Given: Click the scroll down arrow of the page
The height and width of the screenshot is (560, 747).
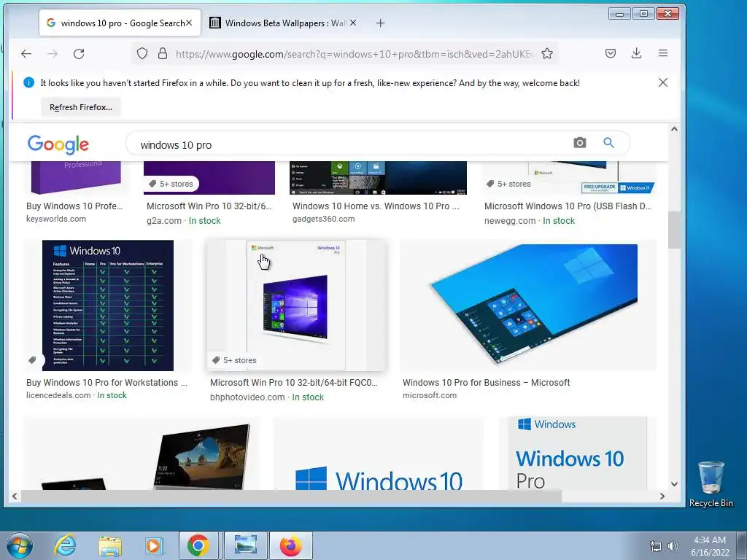Looking at the screenshot, I should click(x=674, y=484).
